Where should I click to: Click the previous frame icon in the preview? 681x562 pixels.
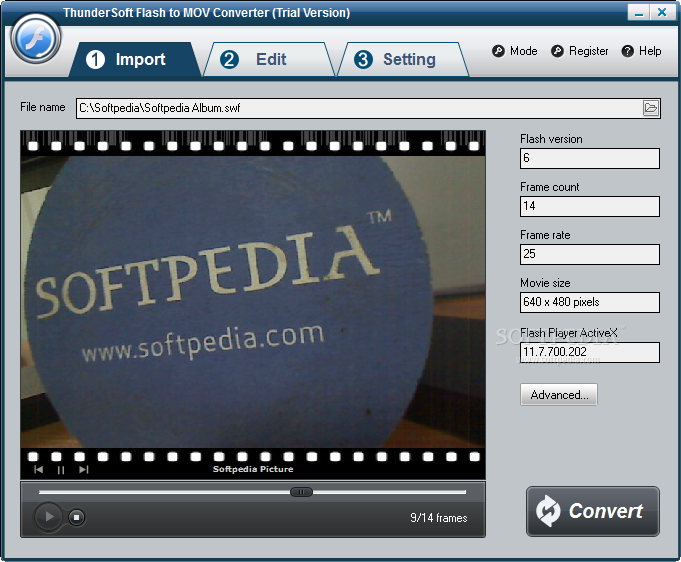click(x=38, y=469)
